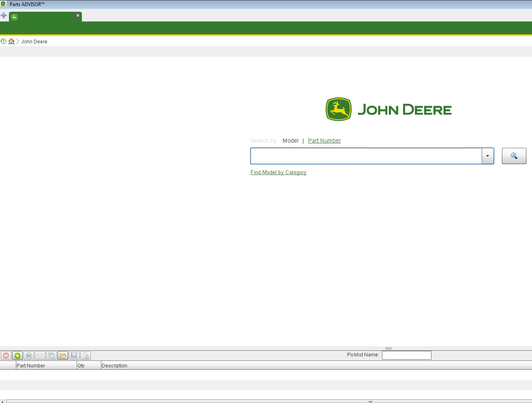The image size is (532, 403).
Task: Click the John Deere breadcrumb
Action: (x=34, y=41)
